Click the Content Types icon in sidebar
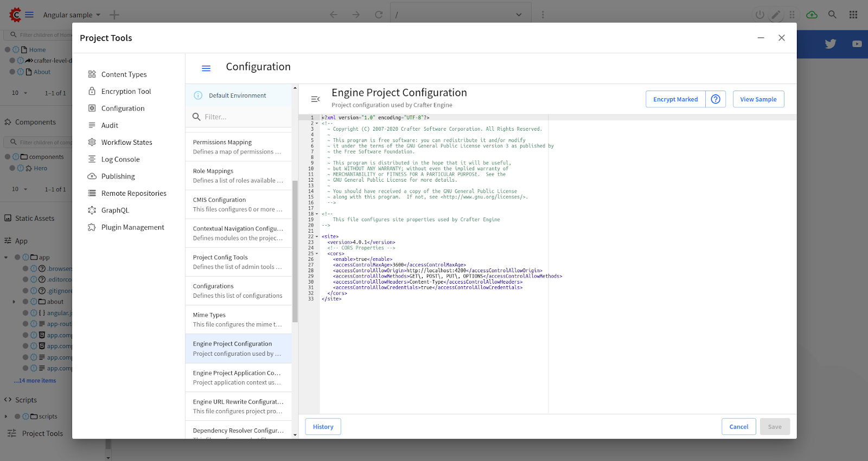 (92, 74)
